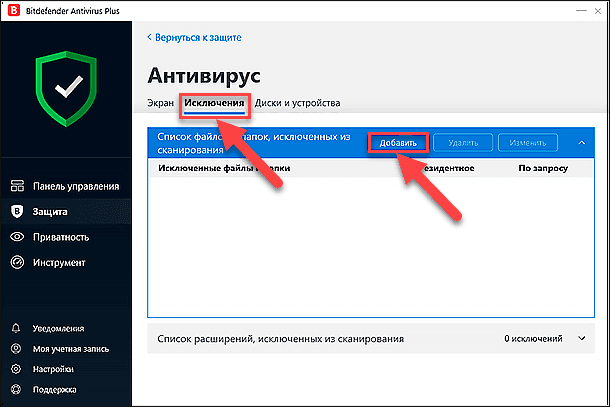Viewport: 610px width, 407px height.
Task: Select the Исключения tab
Action: [214, 103]
